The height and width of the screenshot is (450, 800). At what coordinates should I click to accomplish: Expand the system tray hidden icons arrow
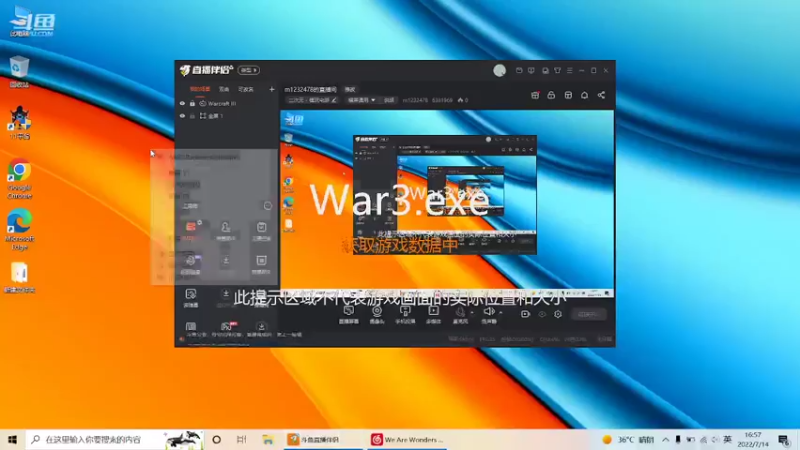click(665, 439)
